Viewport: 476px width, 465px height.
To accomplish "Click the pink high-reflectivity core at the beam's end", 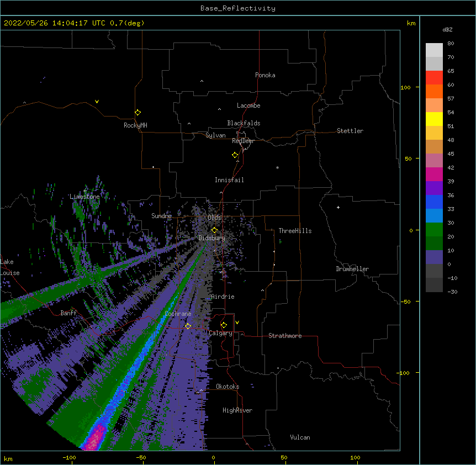I will 96,438.
